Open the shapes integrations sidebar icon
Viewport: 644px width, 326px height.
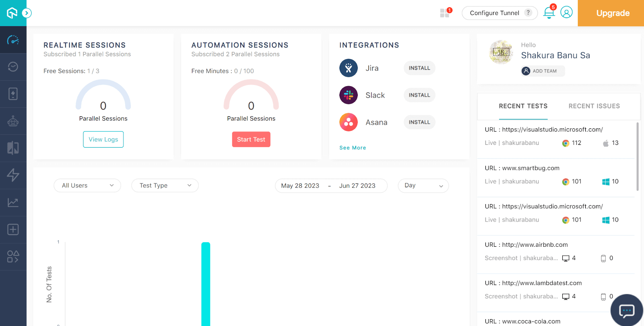[x=13, y=256]
